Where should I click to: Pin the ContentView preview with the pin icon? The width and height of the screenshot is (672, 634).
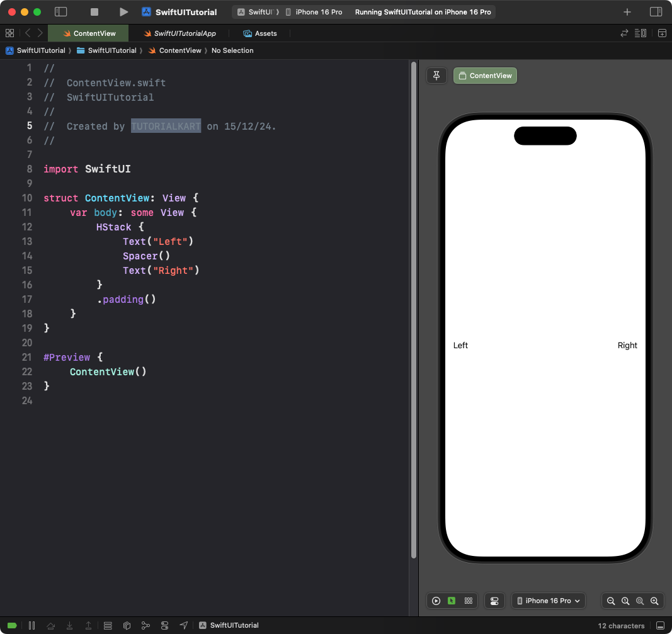pos(436,75)
